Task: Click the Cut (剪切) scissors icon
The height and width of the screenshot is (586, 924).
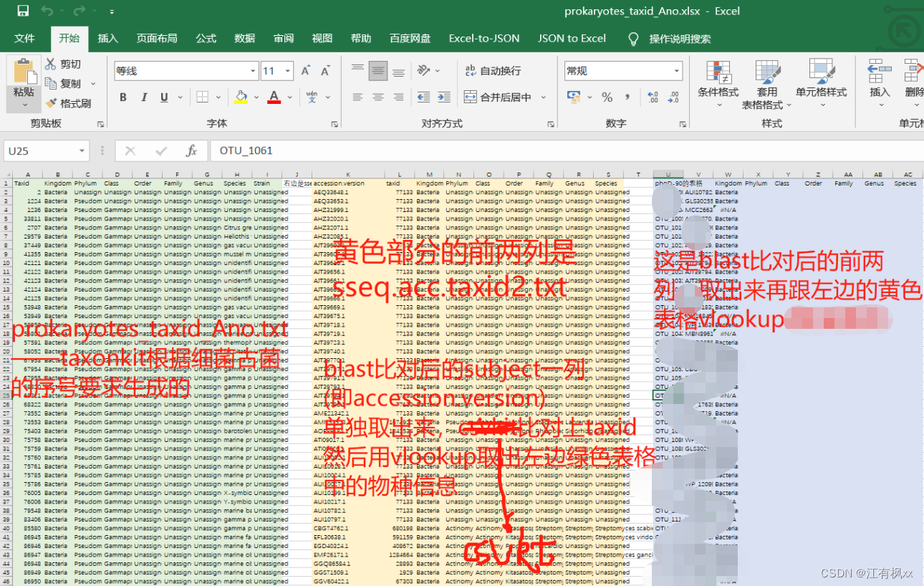Action: click(x=51, y=64)
